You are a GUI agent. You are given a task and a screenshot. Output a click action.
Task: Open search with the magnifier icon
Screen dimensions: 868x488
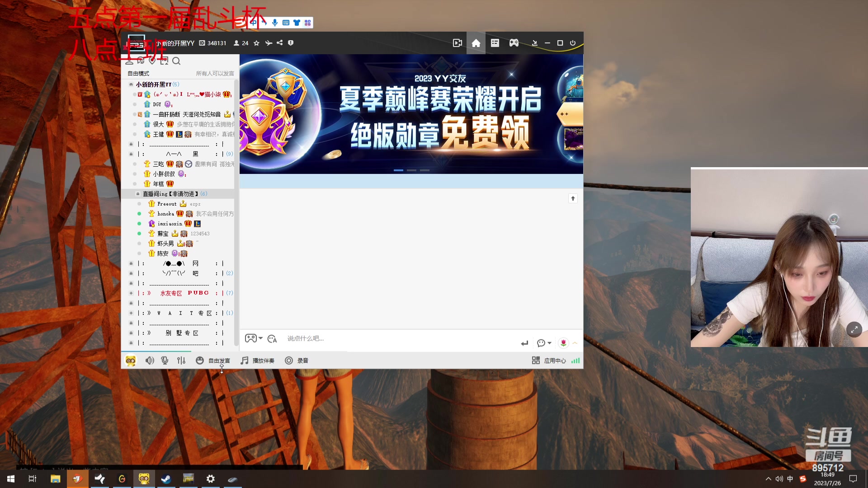(x=176, y=61)
